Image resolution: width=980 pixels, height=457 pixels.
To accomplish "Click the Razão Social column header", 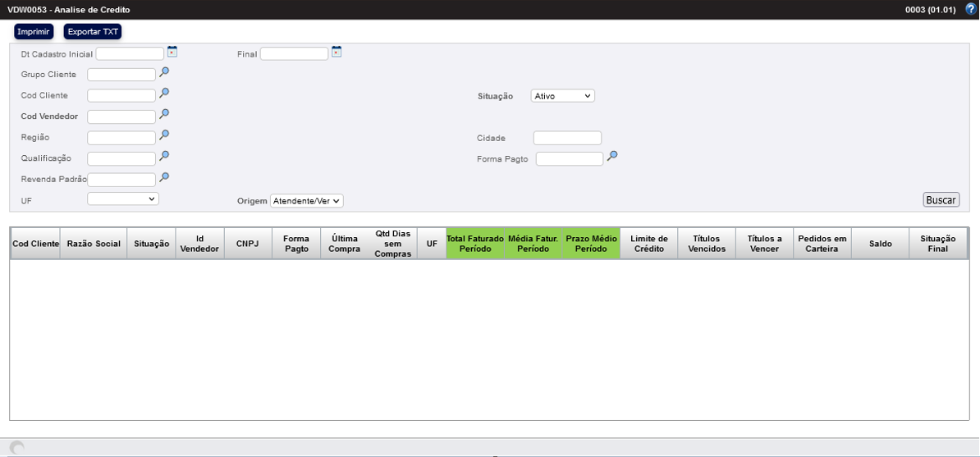I will 93,244.
